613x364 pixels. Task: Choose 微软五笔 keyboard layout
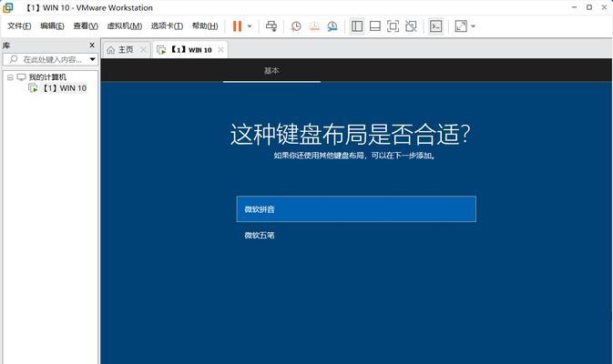[356, 235]
